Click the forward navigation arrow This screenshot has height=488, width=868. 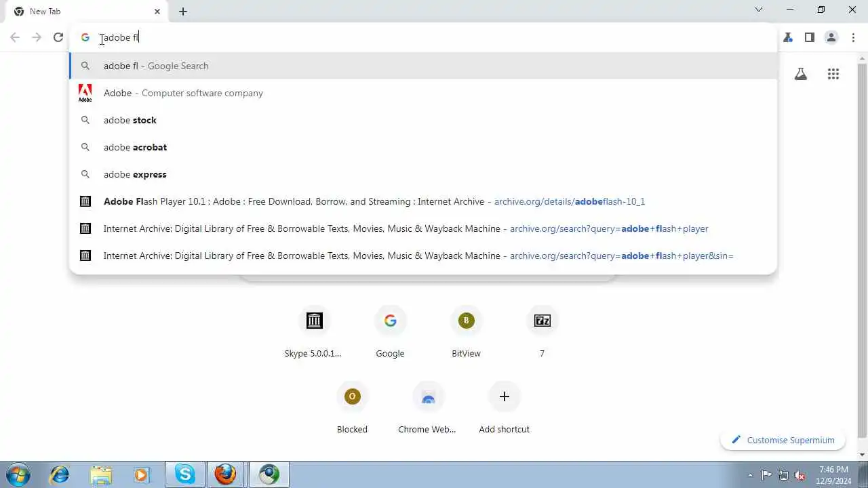[37, 37]
